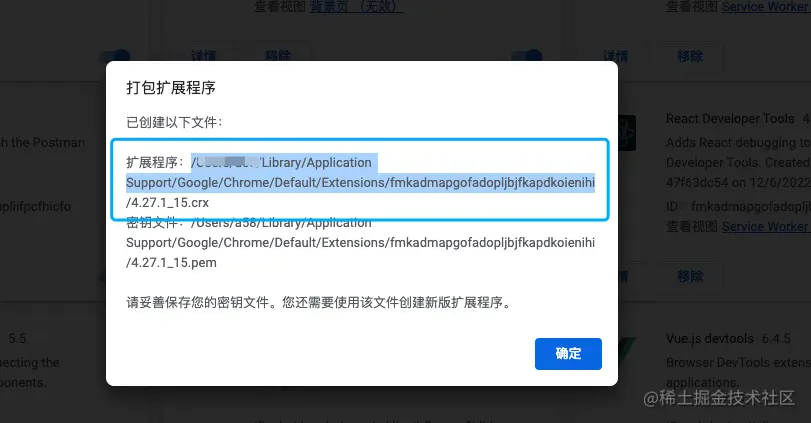
Task: Open the 背景页（无效）link
Action: [x=356, y=7]
